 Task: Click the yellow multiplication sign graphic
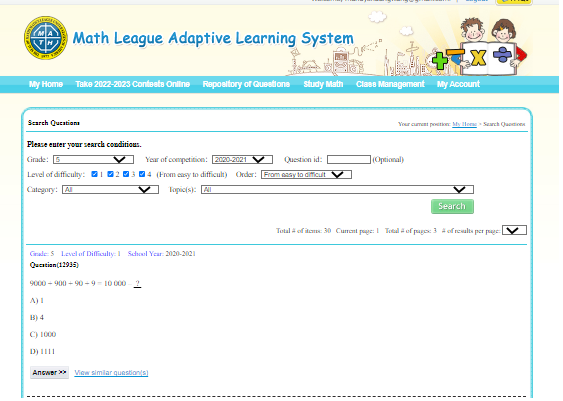click(x=478, y=58)
